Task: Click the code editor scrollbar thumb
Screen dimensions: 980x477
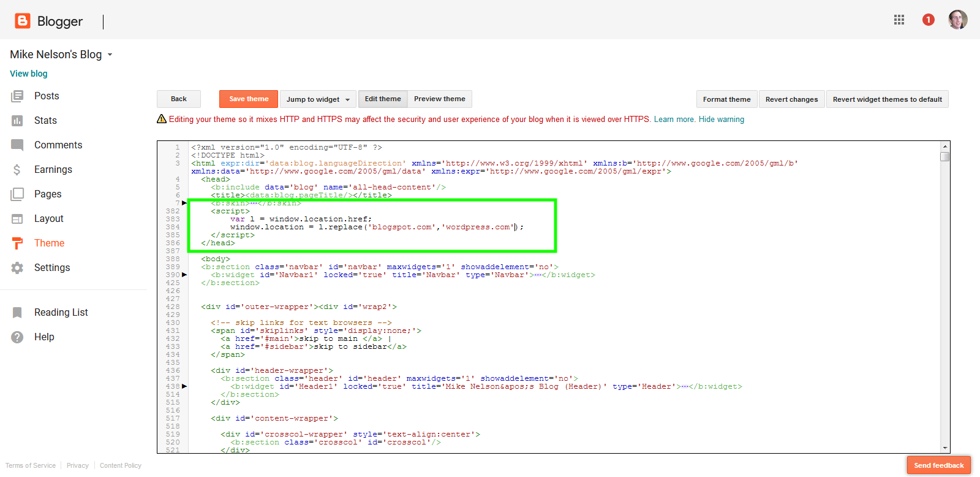Action: [945, 156]
